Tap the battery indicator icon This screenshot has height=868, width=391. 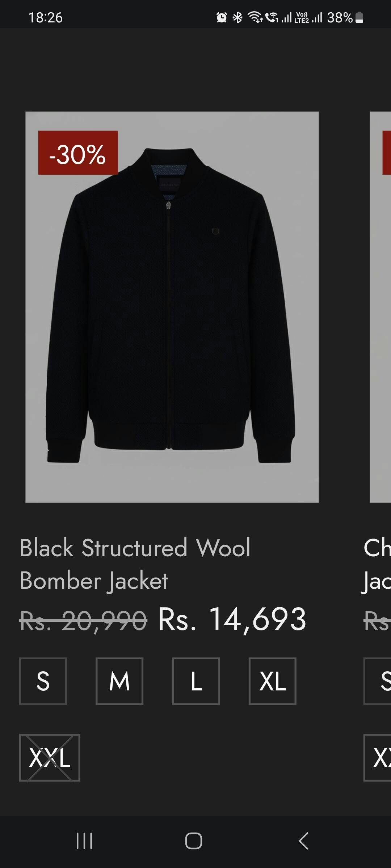pos(359,17)
